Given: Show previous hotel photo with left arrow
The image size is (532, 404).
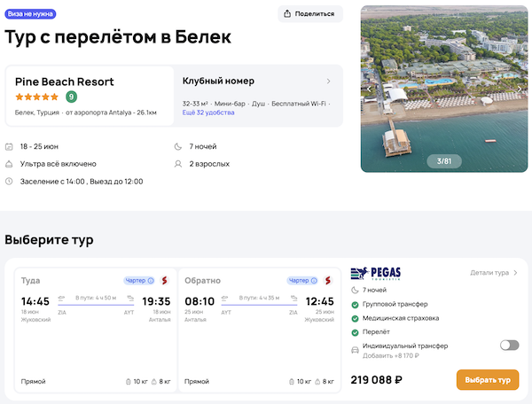Looking at the screenshot, I should pos(370,89).
